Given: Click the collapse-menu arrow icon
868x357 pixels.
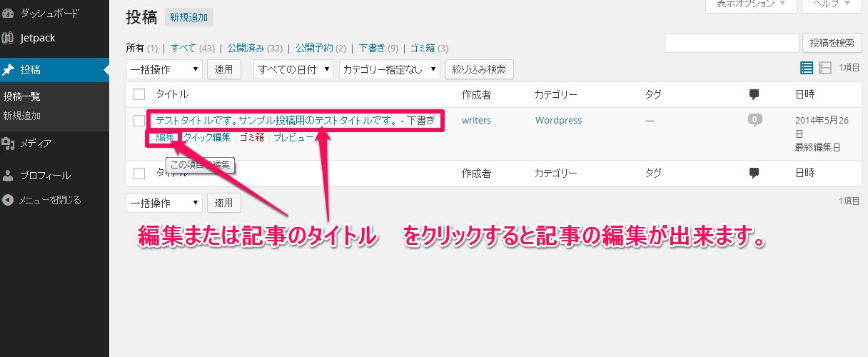Looking at the screenshot, I should click(x=9, y=200).
